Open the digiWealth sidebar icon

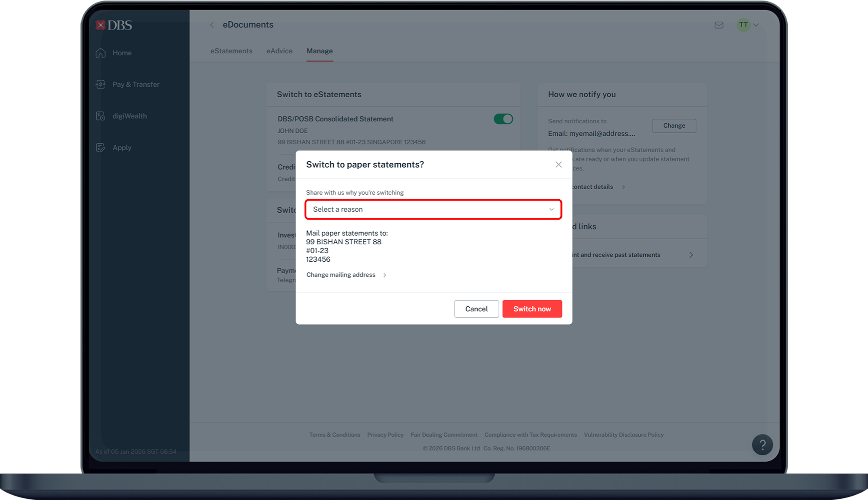[x=101, y=116]
